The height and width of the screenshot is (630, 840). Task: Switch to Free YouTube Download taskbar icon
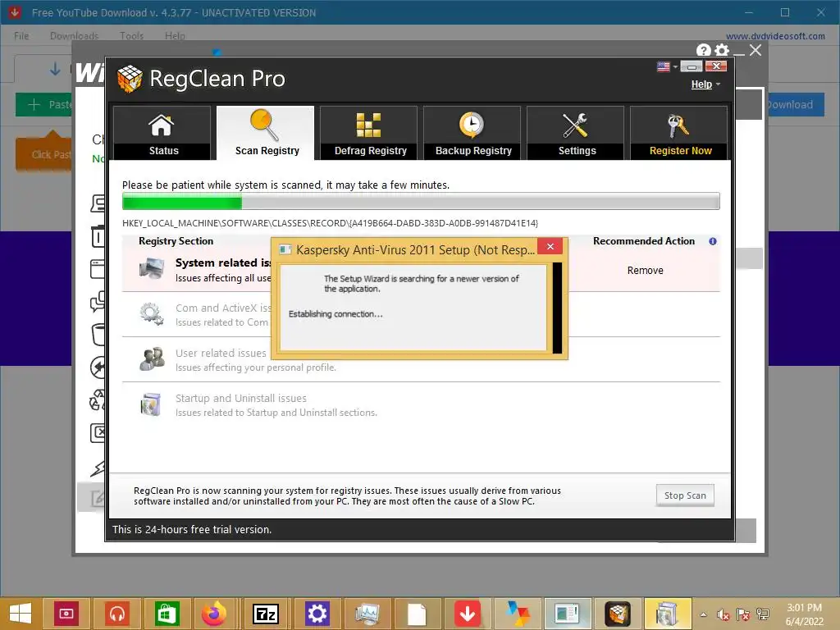click(x=467, y=614)
